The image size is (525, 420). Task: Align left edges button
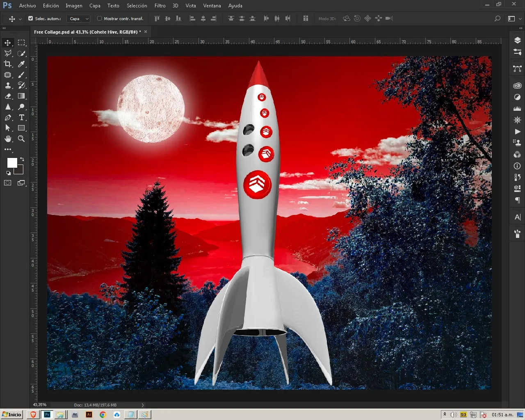click(192, 18)
